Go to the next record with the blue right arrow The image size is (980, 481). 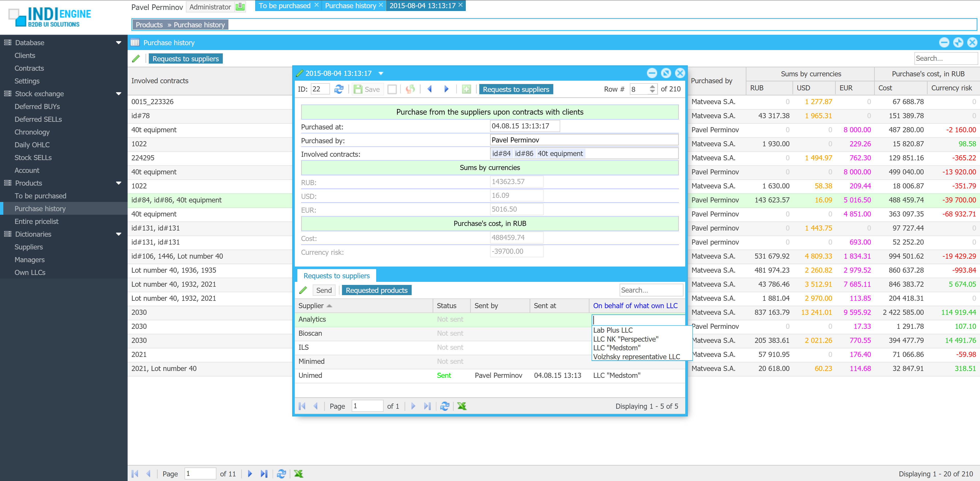446,89
